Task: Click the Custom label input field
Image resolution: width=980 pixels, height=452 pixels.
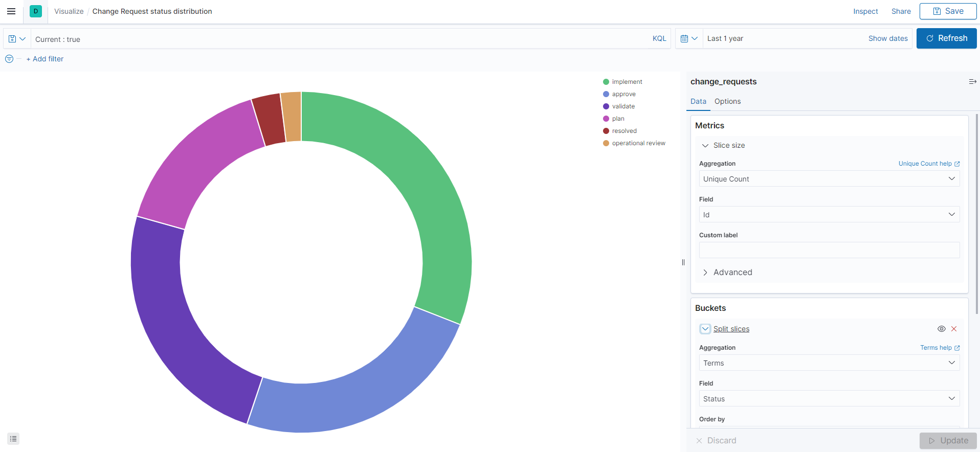Action: [829, 250]
